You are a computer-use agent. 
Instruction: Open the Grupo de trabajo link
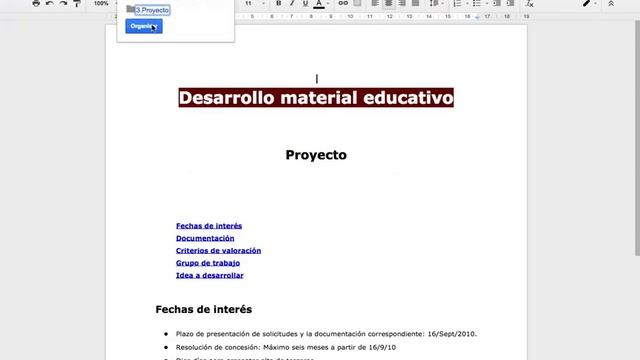[x=208, y=263]
